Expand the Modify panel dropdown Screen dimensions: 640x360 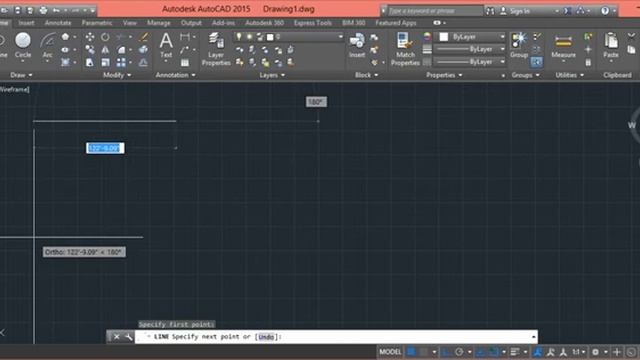pyautogui.click(x=117, y=75)
